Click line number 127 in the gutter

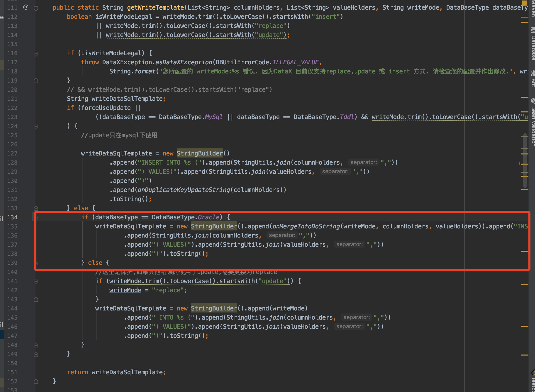point(12,153)
